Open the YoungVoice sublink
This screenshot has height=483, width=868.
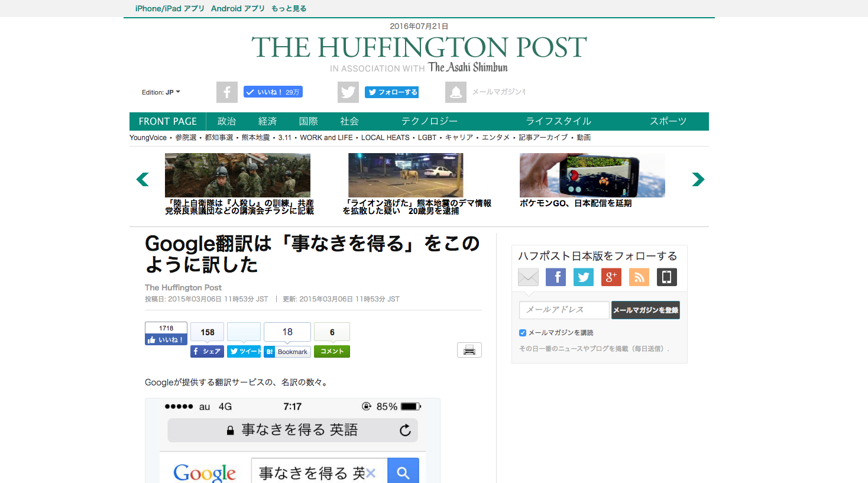point(148,138)
